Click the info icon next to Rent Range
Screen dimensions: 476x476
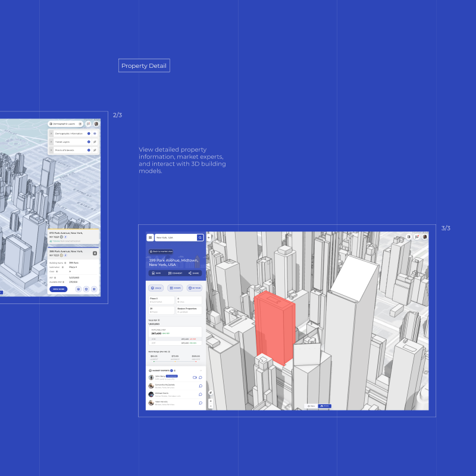pos(169,352)
